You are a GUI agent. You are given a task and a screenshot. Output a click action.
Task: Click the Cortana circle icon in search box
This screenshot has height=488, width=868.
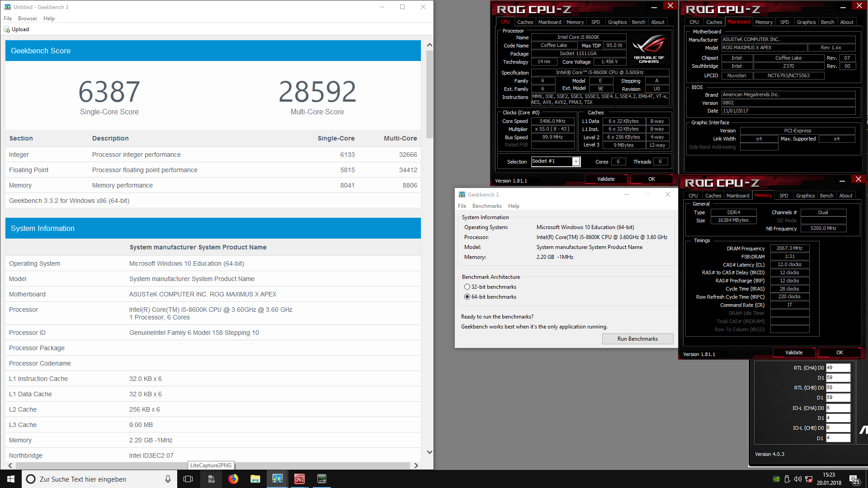point(31,479)
